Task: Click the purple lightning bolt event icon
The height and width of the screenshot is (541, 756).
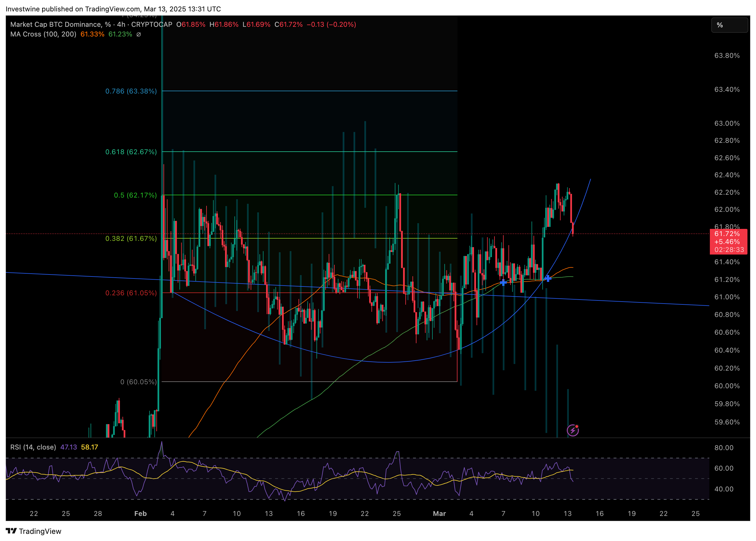Action: 573,430
